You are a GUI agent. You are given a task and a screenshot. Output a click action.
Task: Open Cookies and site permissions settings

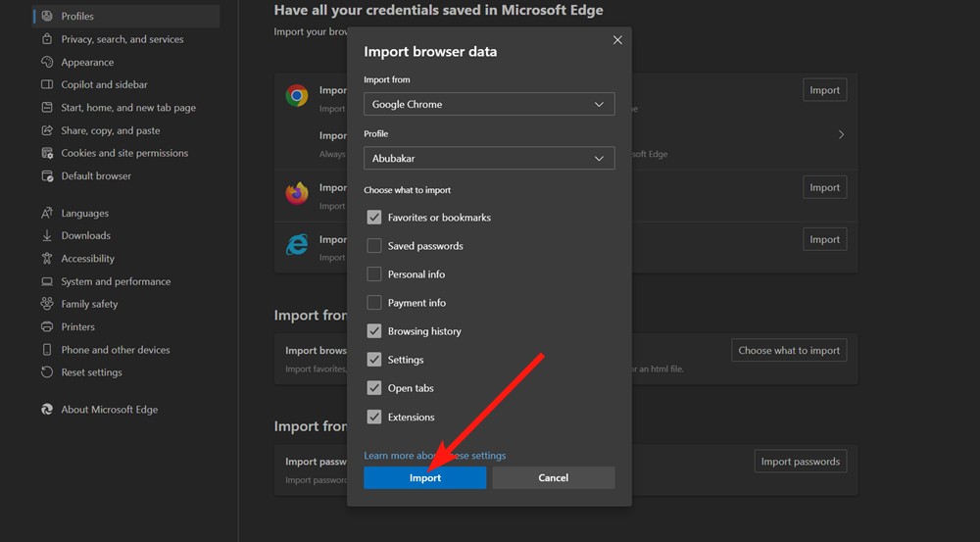click(x=123, y=153)
